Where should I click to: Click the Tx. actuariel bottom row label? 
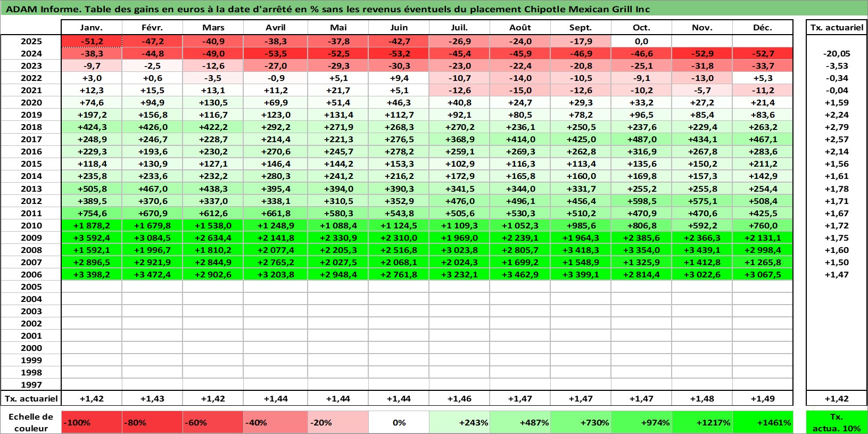[x=31, y=398]
